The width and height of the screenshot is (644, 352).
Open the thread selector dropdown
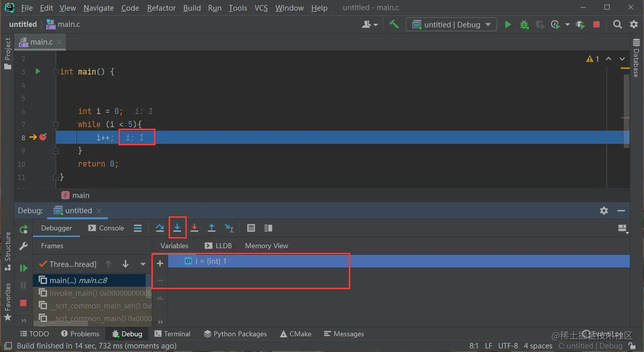pyautogui.click(x=143, y=264)
